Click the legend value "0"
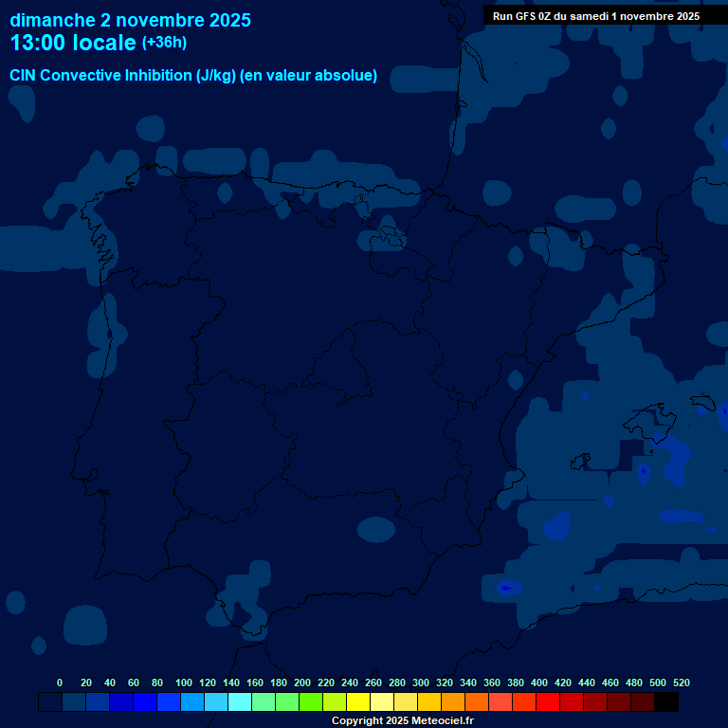 [x=60, y=682]
